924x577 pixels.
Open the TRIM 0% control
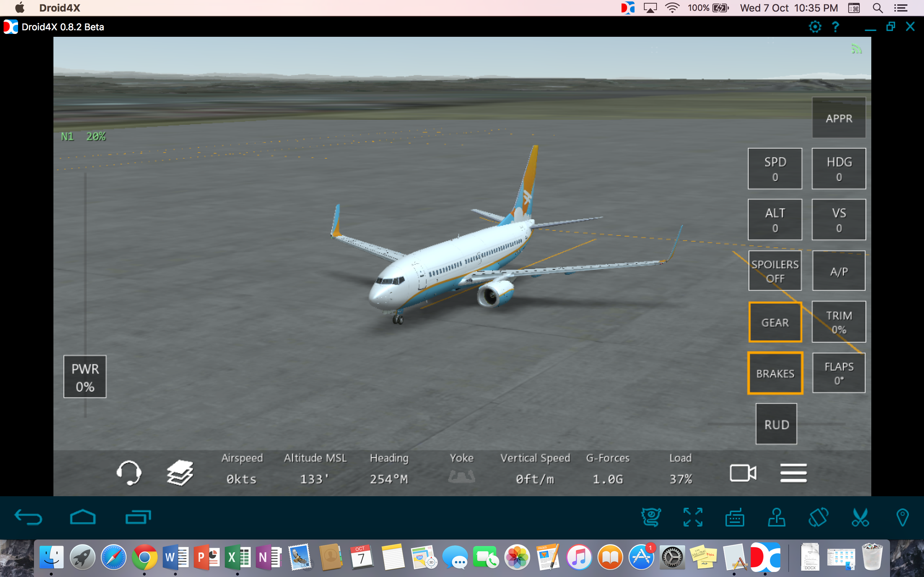point(838,322)
